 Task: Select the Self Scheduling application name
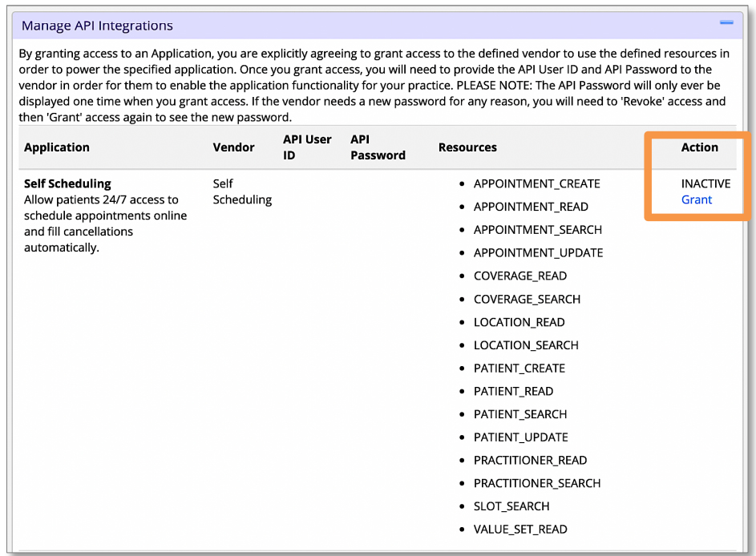tap(67, 183)
